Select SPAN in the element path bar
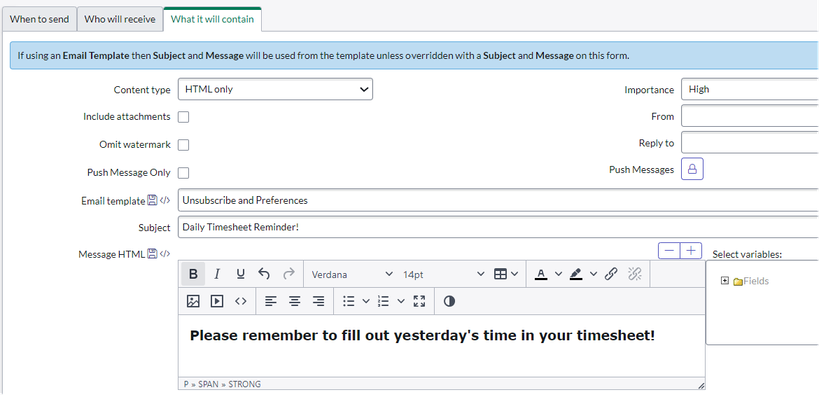Viewport: 819px width, 395px height. [208, 384]
